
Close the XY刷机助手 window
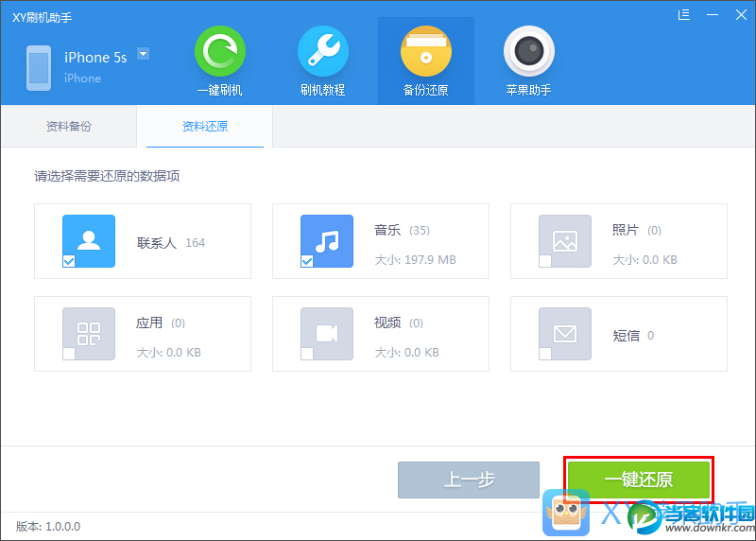pos(741,15)
